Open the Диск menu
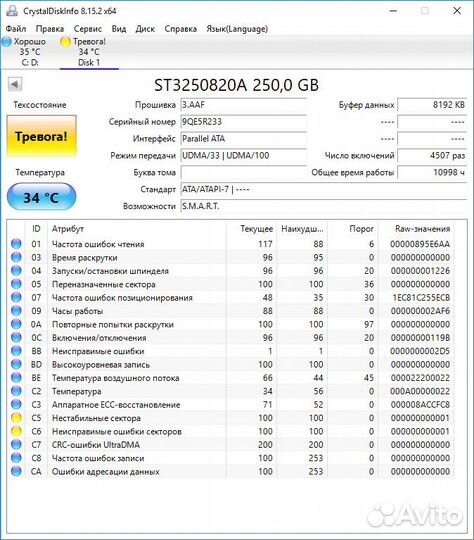The height and width of the screenshot is (540, 474). pos(145,29)
